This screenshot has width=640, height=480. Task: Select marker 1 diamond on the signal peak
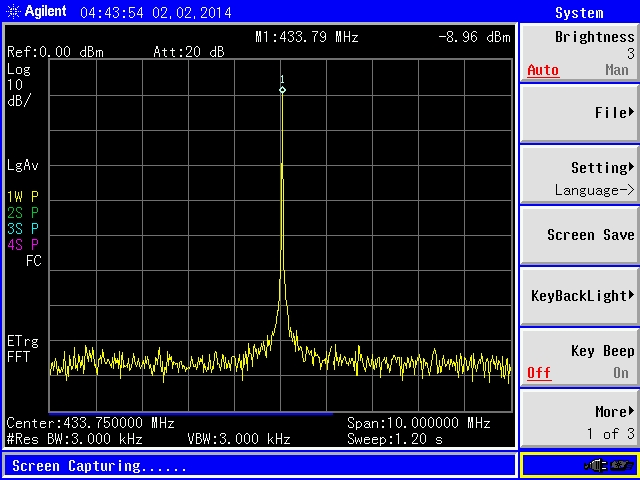(282, 90)
